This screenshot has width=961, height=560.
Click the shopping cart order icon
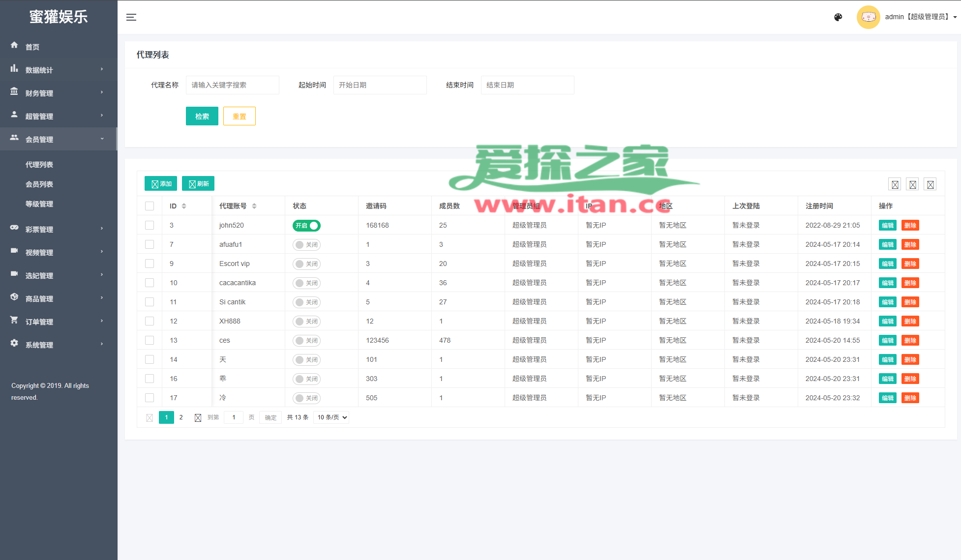point(14,320)
